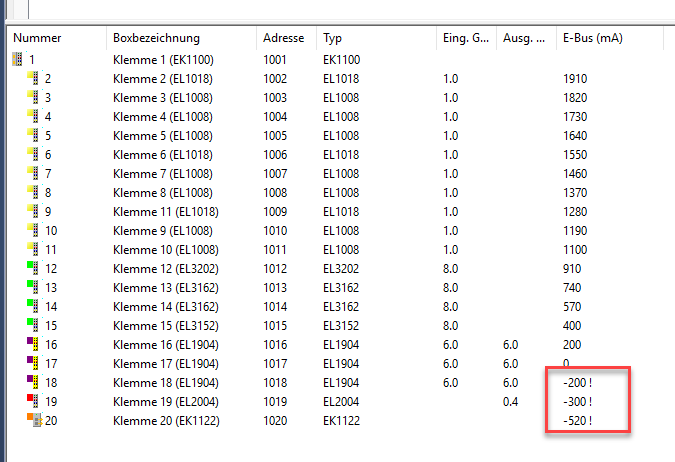This screenshot has height=462, width=675.
Task: Select the Klemme 11 (EL1018) entry
Action: pyautogui.click(x=166, y=212)
